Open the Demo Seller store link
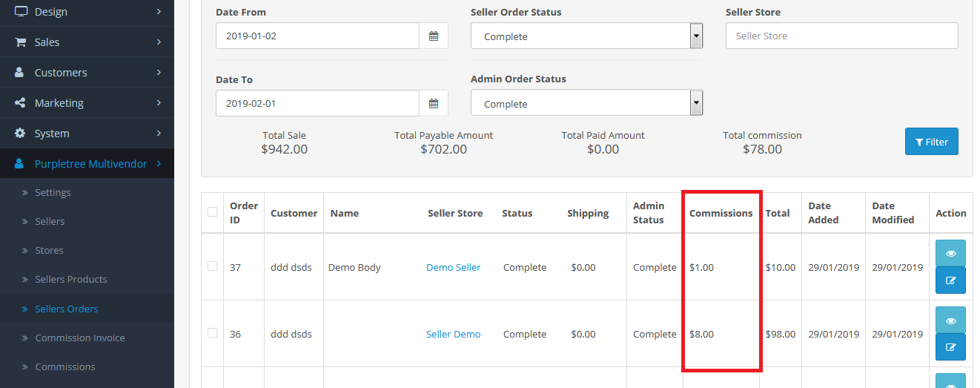The height and width of the screenshot is (388, 980). point(453,267)
